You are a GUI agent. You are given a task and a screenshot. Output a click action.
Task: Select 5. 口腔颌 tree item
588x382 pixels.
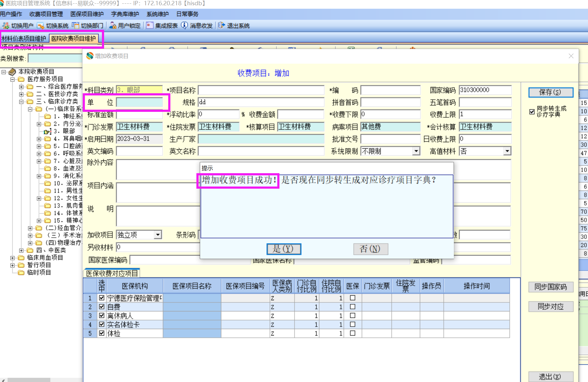pos(68,146)
